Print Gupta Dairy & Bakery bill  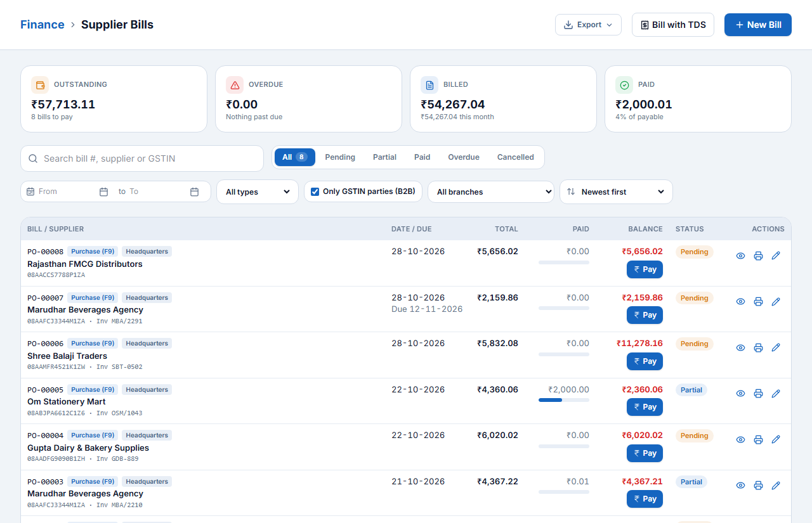758,439
